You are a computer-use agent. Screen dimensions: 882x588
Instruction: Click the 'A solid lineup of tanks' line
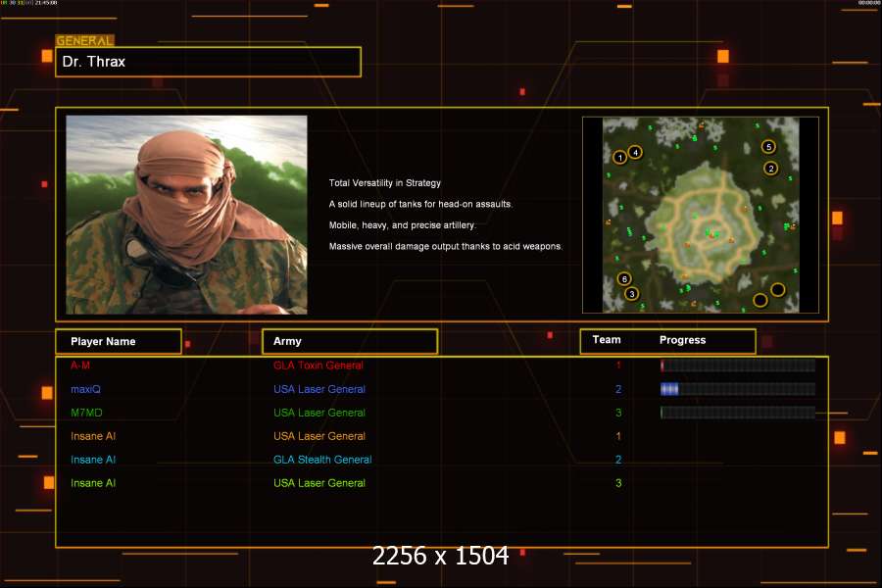(420, 204)
